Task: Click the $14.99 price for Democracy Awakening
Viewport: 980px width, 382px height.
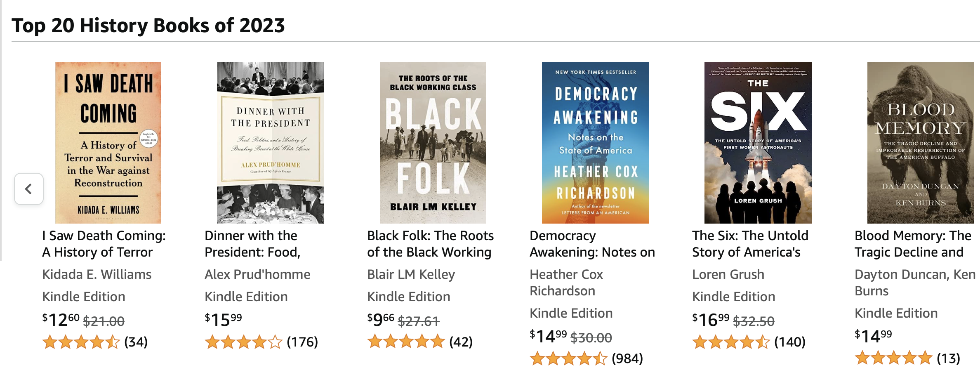Action: (548, 336)
